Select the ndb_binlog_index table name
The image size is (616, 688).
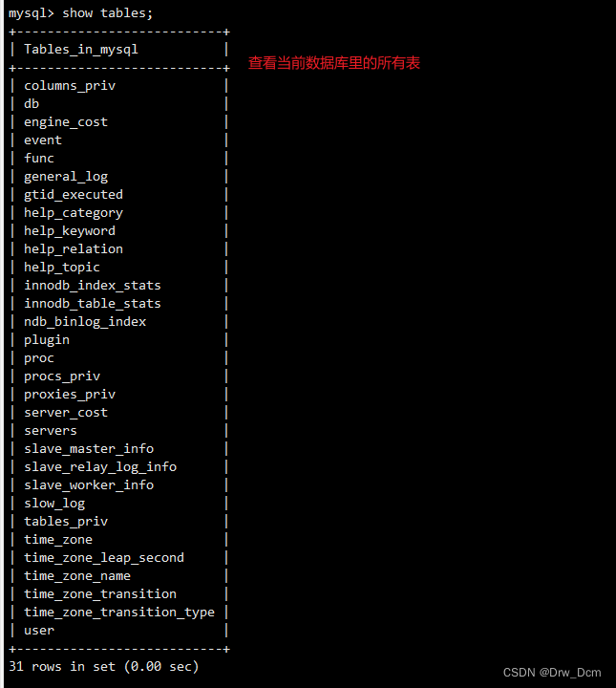point(85,321)
